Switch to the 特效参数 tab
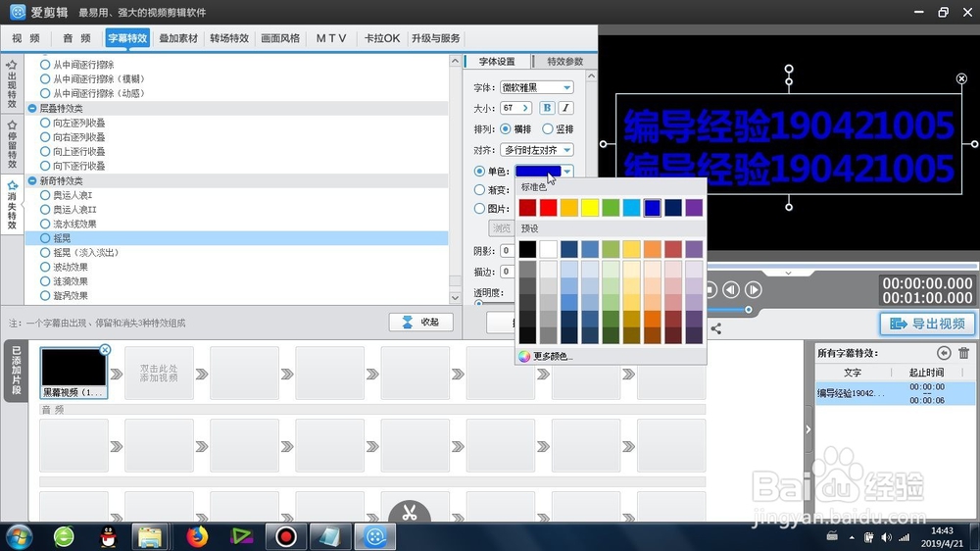The height and width of the screenshot is (551, 980). [x=565, y=62]
